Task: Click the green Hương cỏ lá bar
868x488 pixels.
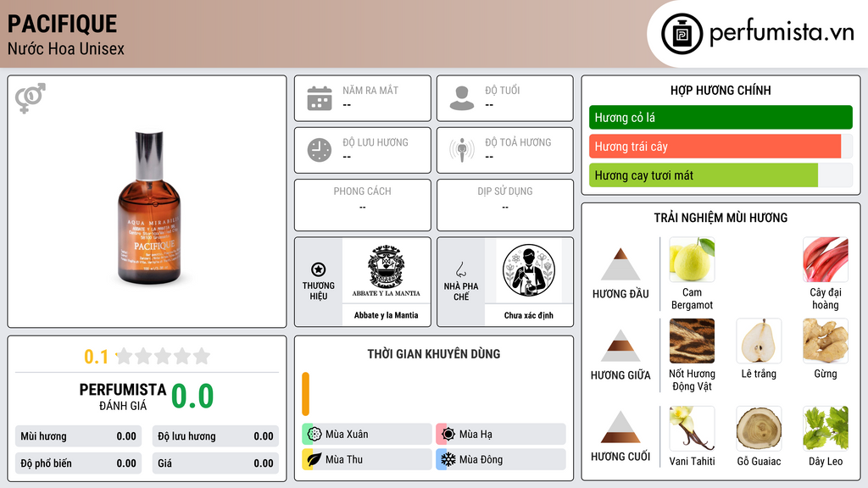Action: coord(721,117)
